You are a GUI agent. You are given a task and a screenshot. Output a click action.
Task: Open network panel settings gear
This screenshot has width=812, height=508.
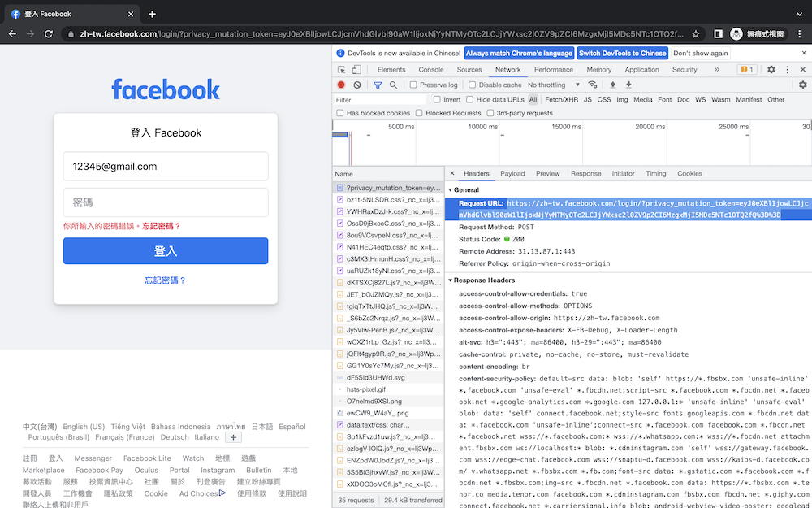[803, 85]
